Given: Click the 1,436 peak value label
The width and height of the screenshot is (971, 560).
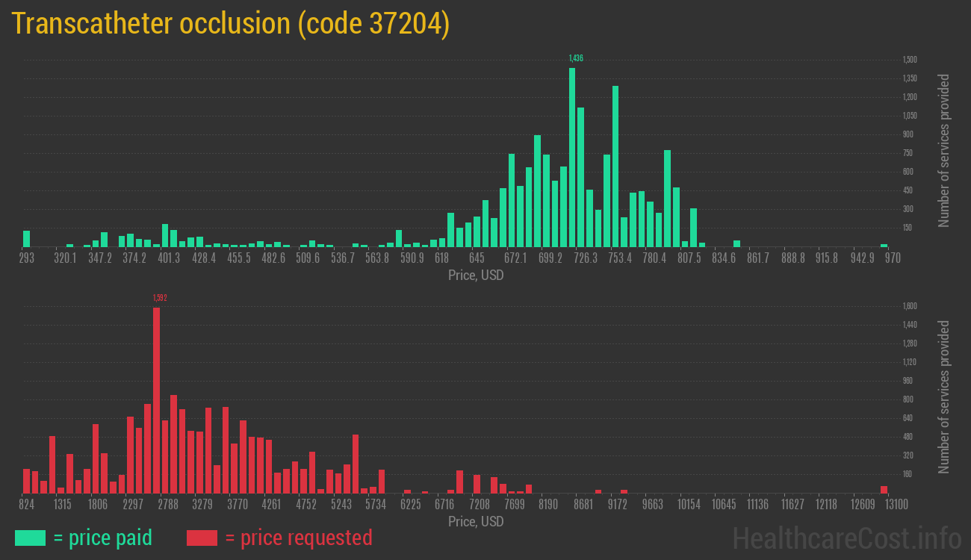Looking at the screenshot, I should point(575,58).
